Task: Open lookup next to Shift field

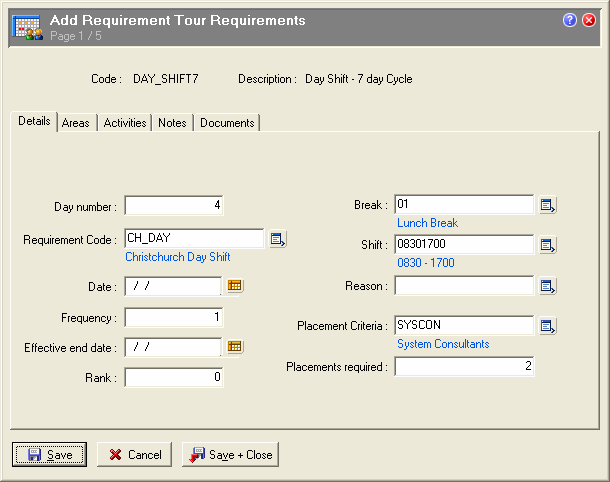Action: (547, 245)
